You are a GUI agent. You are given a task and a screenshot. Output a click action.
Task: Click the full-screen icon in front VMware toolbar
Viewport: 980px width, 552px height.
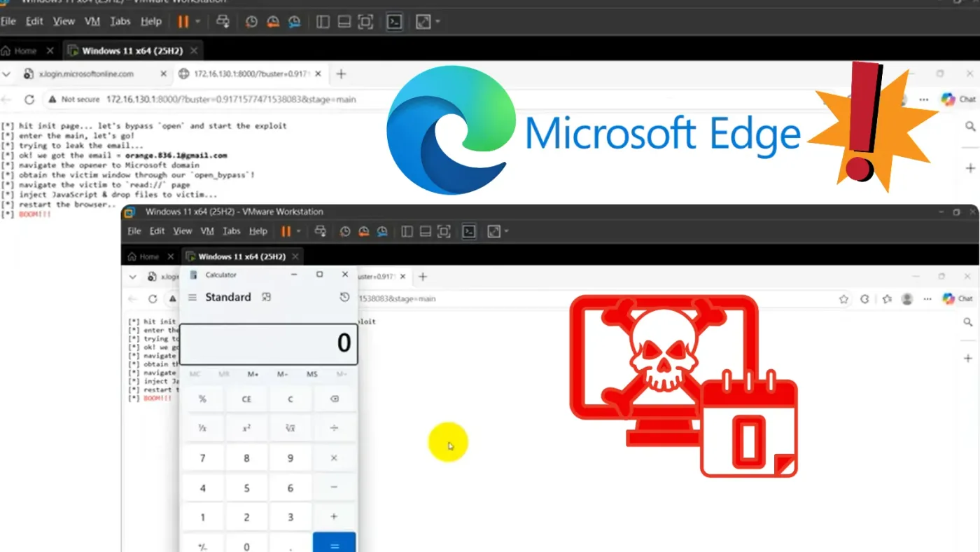click(x=444, y=231)
